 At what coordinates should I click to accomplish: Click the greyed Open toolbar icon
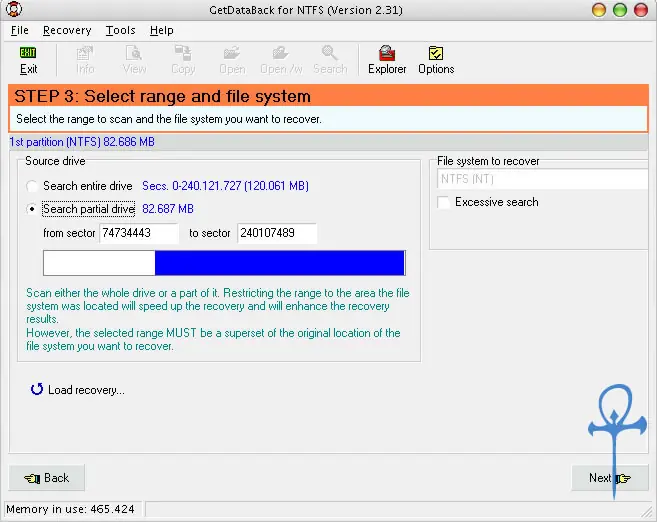(232, 61)
